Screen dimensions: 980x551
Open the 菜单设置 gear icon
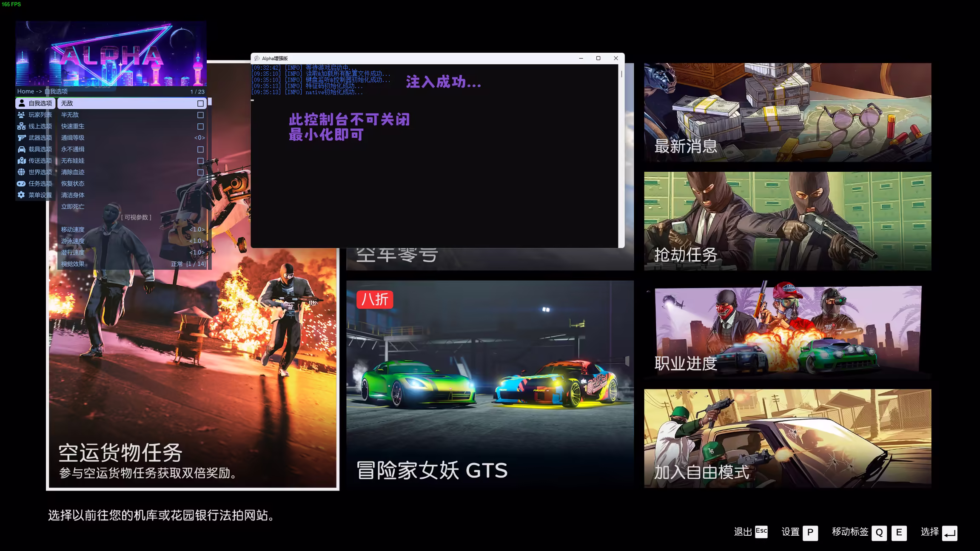coord(21,195)
